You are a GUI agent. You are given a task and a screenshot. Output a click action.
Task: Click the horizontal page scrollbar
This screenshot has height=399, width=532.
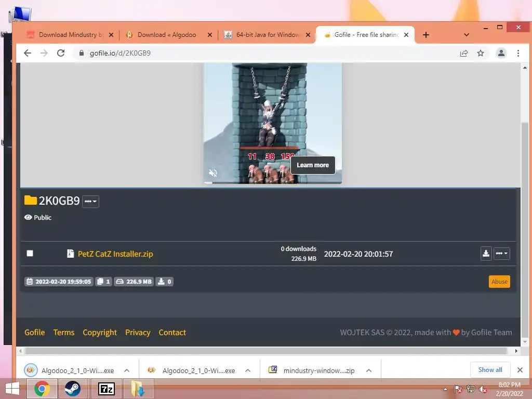pyautogui.click(x=265, y=351)
